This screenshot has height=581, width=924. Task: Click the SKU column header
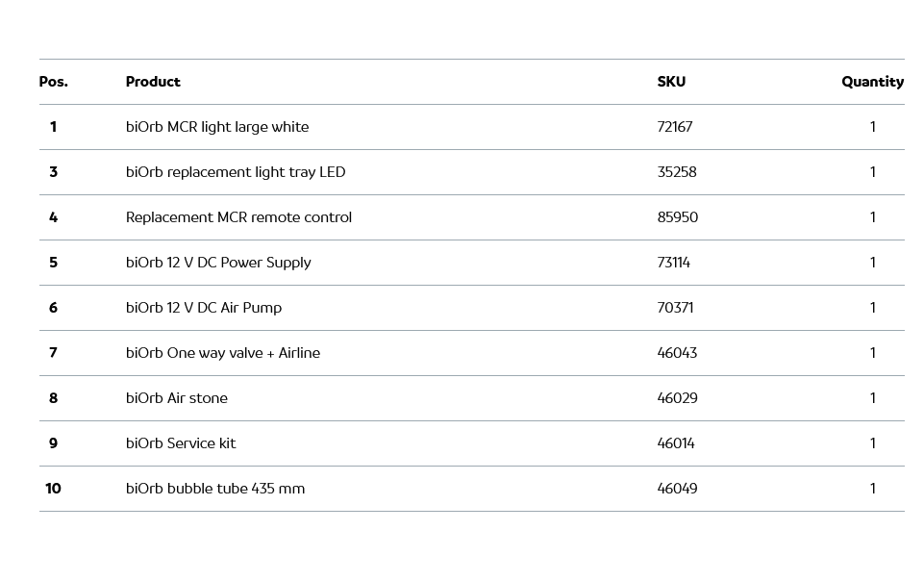671,82
